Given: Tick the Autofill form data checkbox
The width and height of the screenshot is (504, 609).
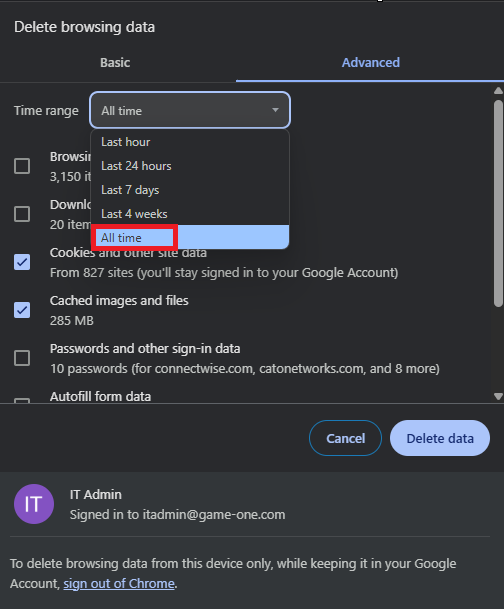Looking at the screenshot, I should pyautogui.click(x=22, y=400).
